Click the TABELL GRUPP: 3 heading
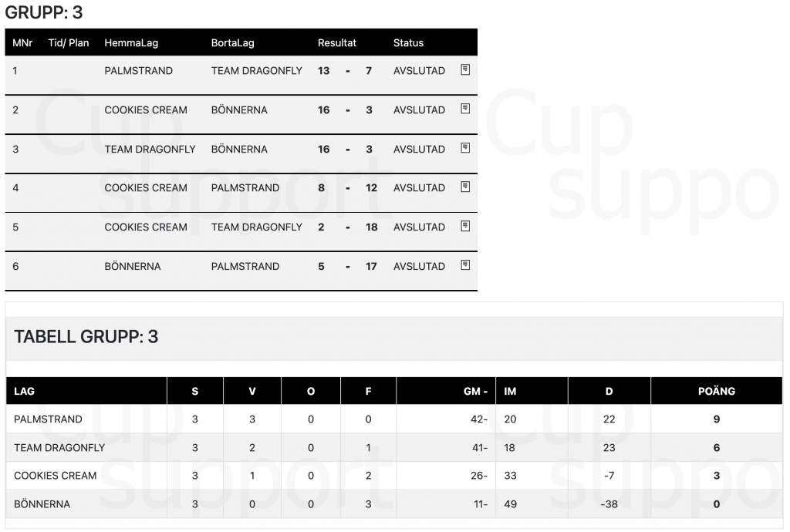Screen dimensions: 790x532 [x=86, y=337]
